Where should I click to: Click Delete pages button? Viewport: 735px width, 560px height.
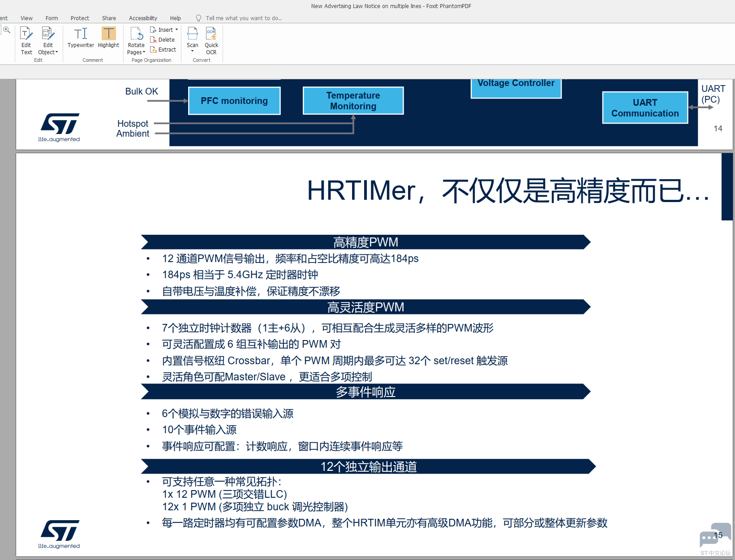click(163, 39)
